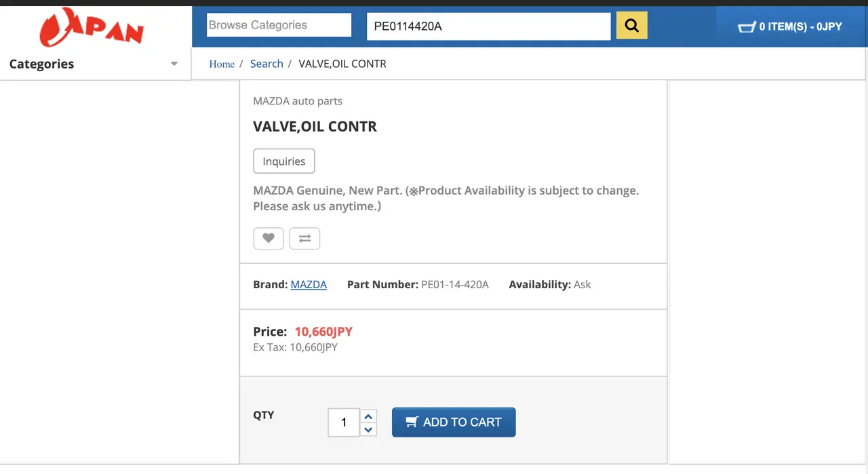Navigate to Search breadcrumb link
Screen dimensions: 868x474
pyautogui.click(x=267, y=64)
